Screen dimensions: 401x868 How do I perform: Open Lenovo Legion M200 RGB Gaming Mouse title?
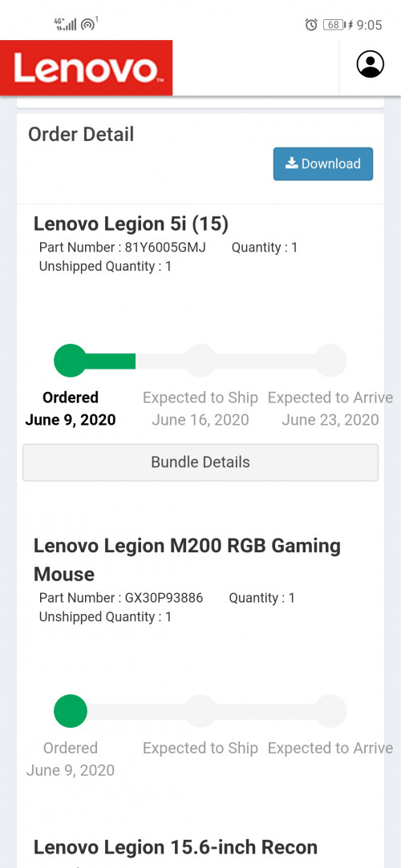tap(187, 559)
